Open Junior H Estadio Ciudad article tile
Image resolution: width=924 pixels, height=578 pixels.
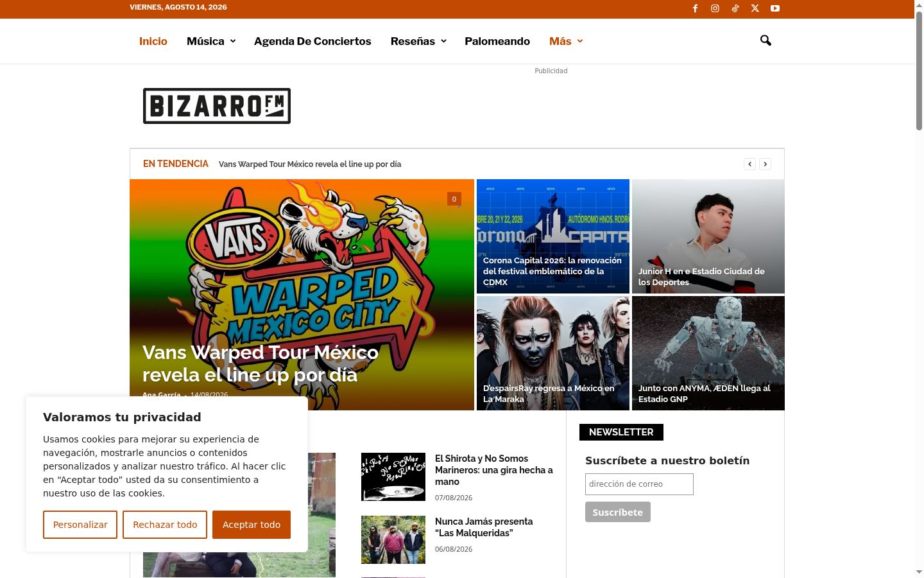708,236
